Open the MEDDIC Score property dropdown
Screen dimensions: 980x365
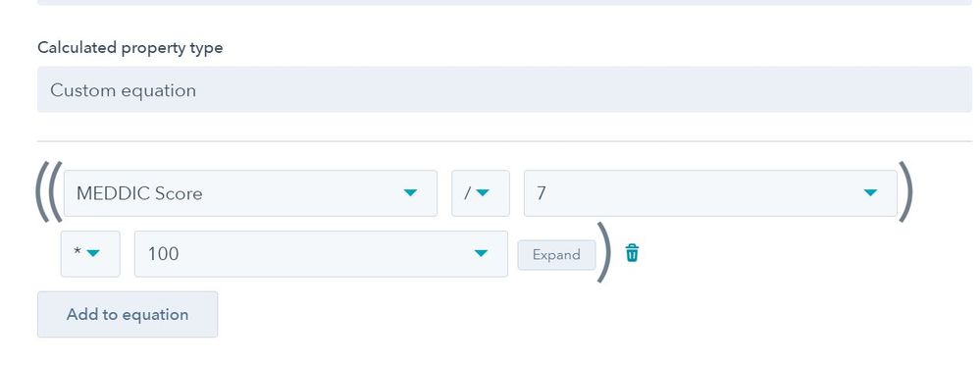tap(250, 193)
